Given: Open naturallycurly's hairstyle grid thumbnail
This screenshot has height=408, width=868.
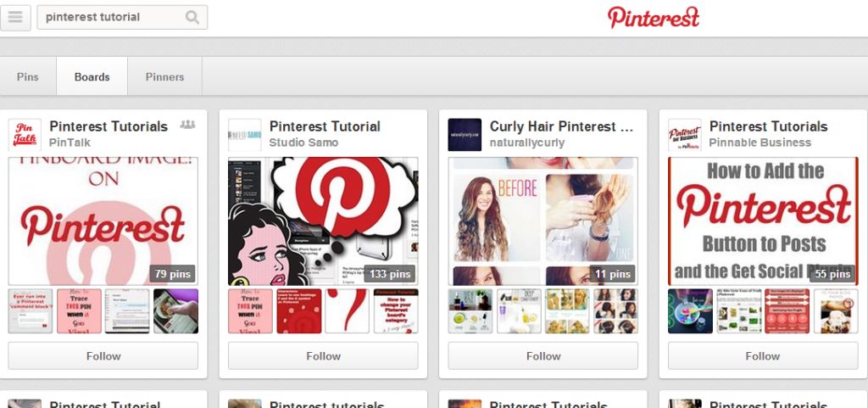Looking at the screenshot, I should (615, 311).
